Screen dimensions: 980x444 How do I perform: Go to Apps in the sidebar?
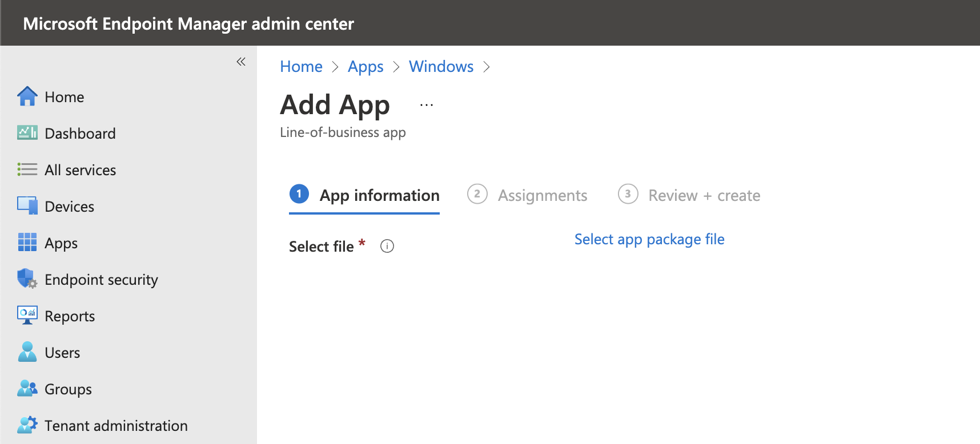click(61, 244)
